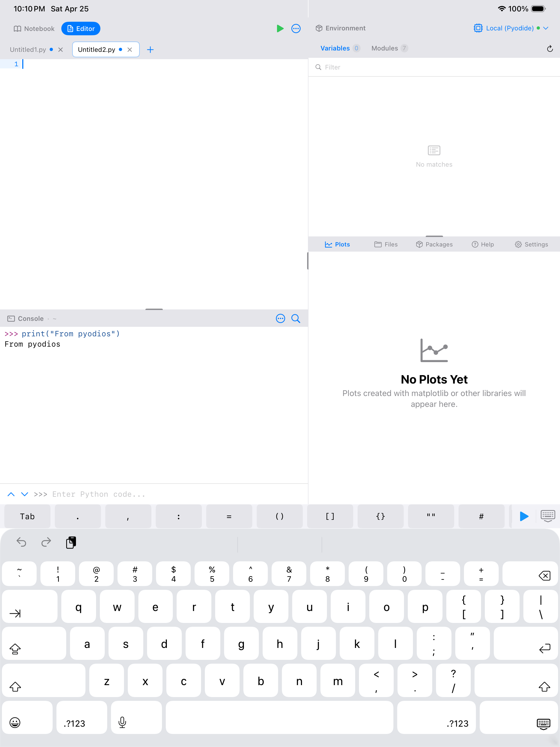Start dictation with microphone key
The height and width of the screenshot is (747, 560).
point(136,717)
